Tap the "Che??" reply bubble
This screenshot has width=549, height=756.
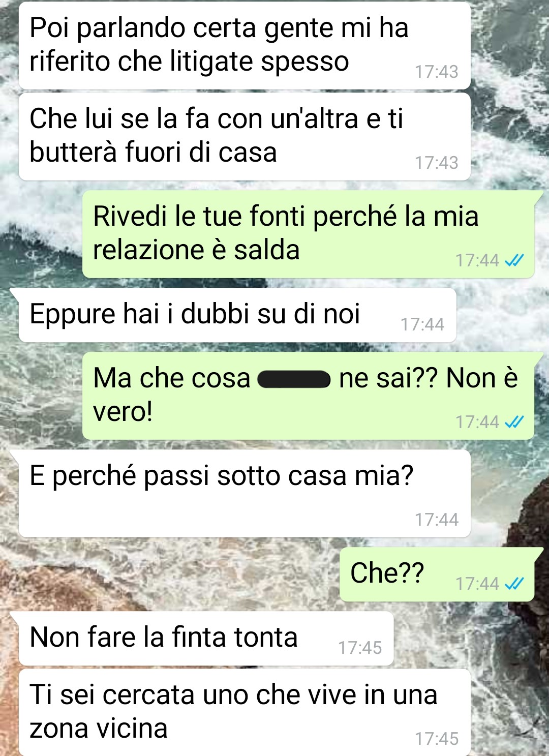(437, 574)
